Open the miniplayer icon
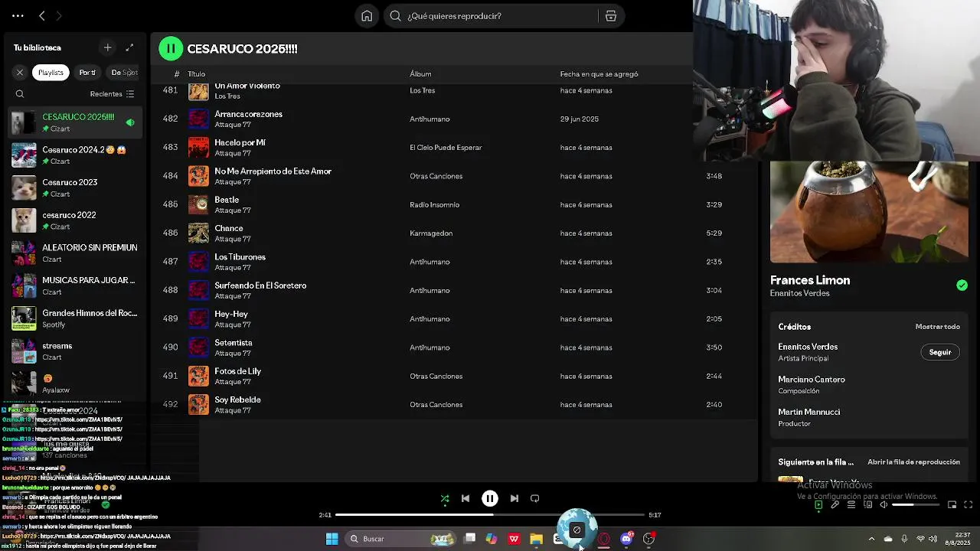980x551 pixels. [x=952, y=505]
